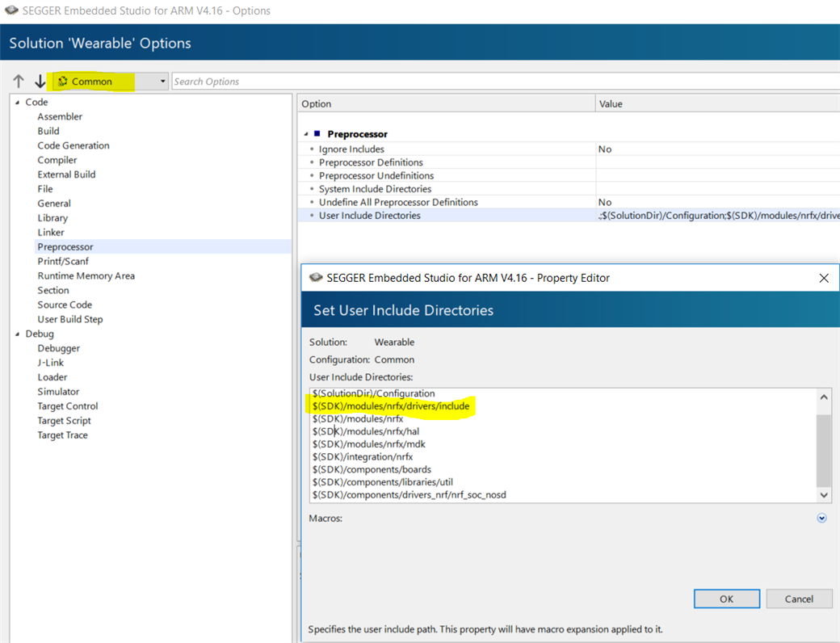The width and height of the screenshot is (840, 643).
Task: Click the down arrow navigation icon
Action: [40, 82]
